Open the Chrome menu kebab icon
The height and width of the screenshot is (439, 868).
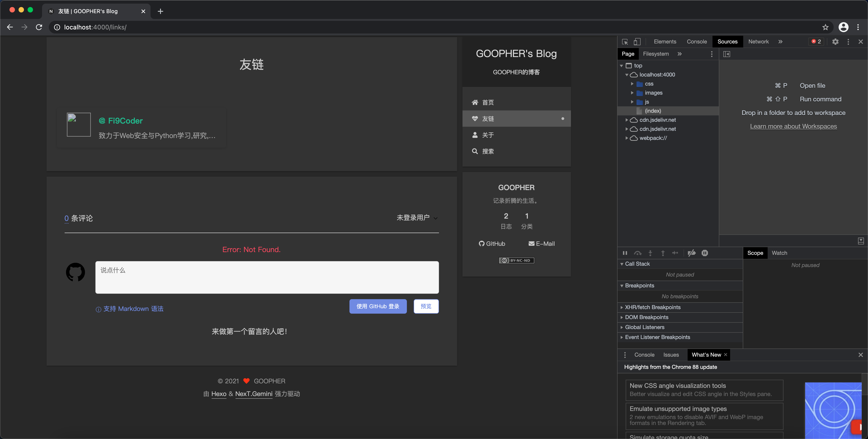pos(858,27)
